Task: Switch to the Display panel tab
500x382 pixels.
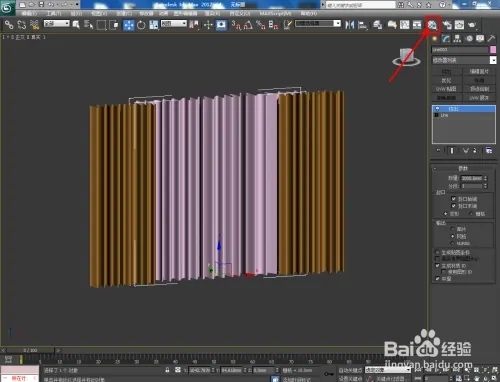Action: (480, 39)
